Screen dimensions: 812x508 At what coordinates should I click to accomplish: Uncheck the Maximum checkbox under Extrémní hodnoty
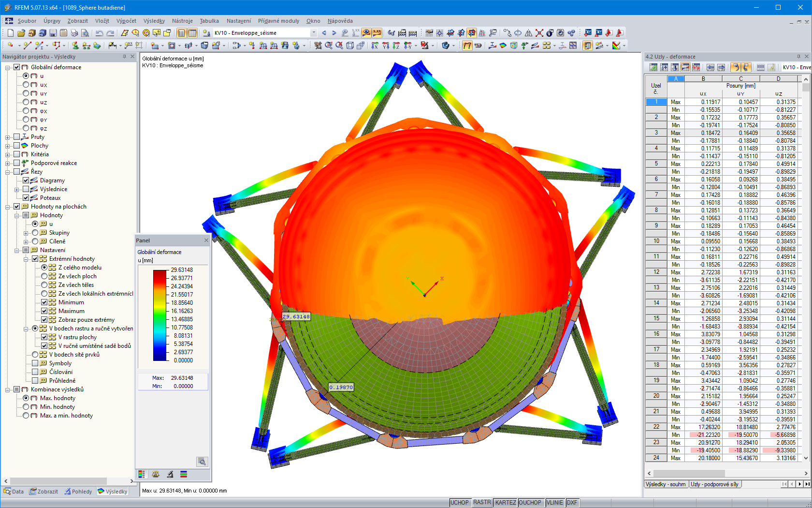pos(44,311)
